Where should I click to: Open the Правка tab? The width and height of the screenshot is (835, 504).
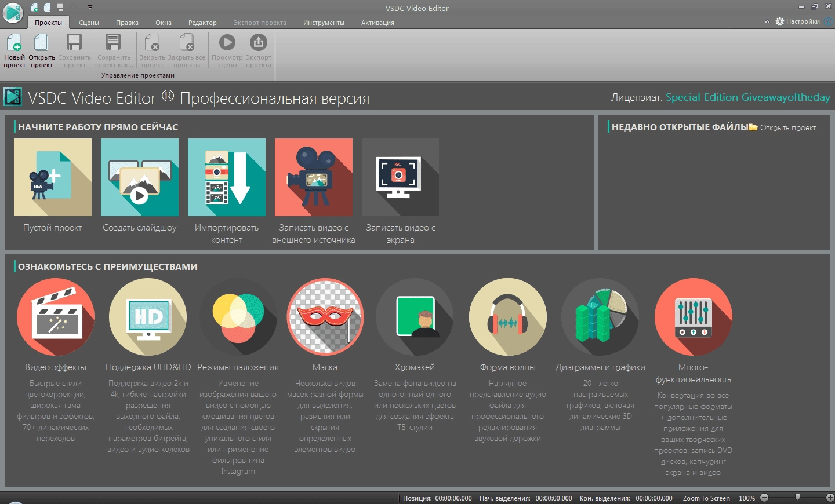pyautogui.click(x=127, y=23)
